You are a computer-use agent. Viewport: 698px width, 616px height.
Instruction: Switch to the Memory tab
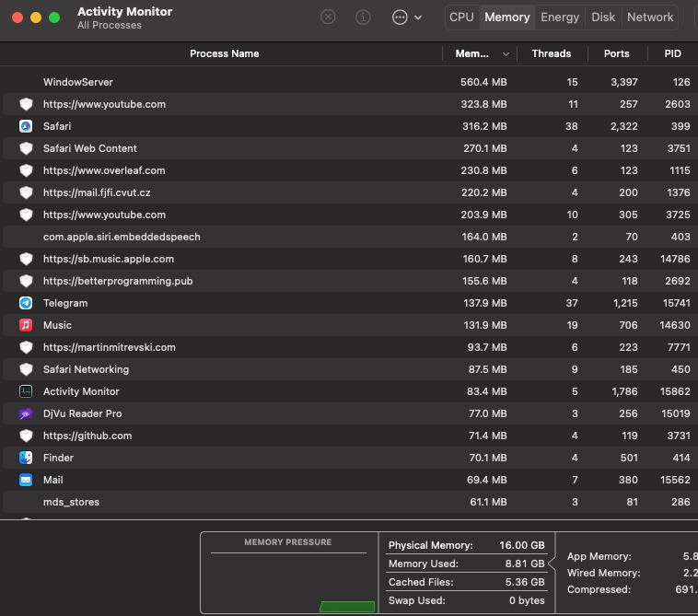point(507,17)
